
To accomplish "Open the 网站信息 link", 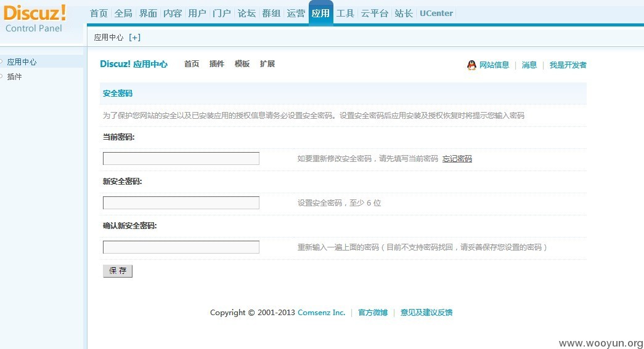I will tap(494, 65).
